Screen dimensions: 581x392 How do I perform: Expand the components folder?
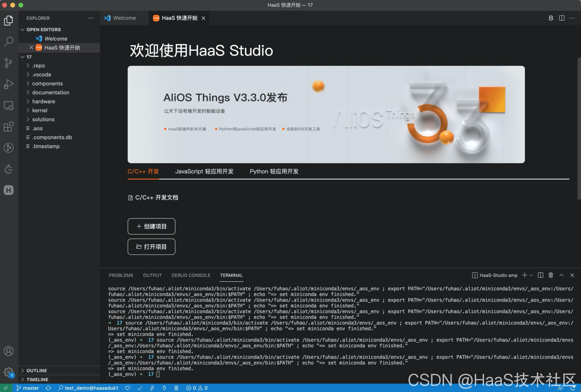tap(47, 84)
